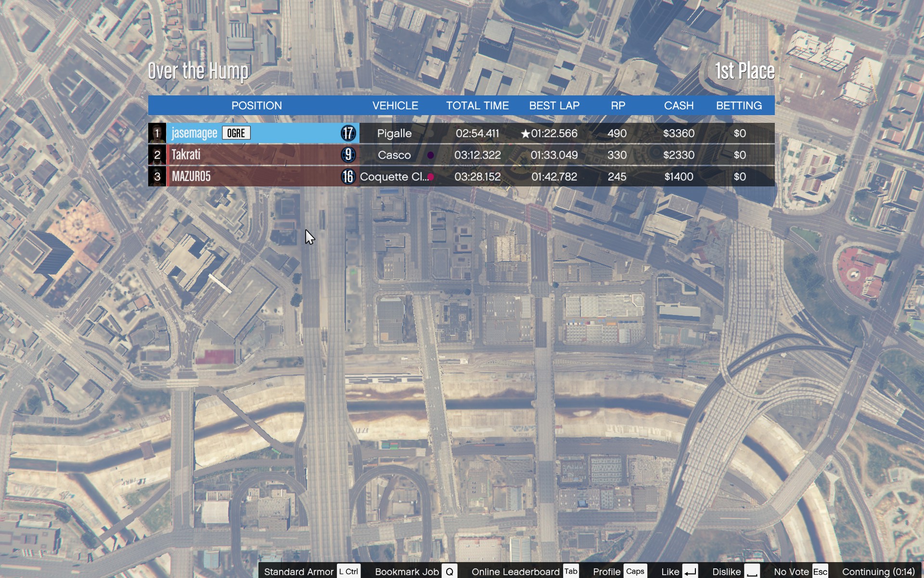This screenshot has width=924, height=578.
Task: Click MAZUR05's rank 16 badge icon
Action: coord(348,176)
